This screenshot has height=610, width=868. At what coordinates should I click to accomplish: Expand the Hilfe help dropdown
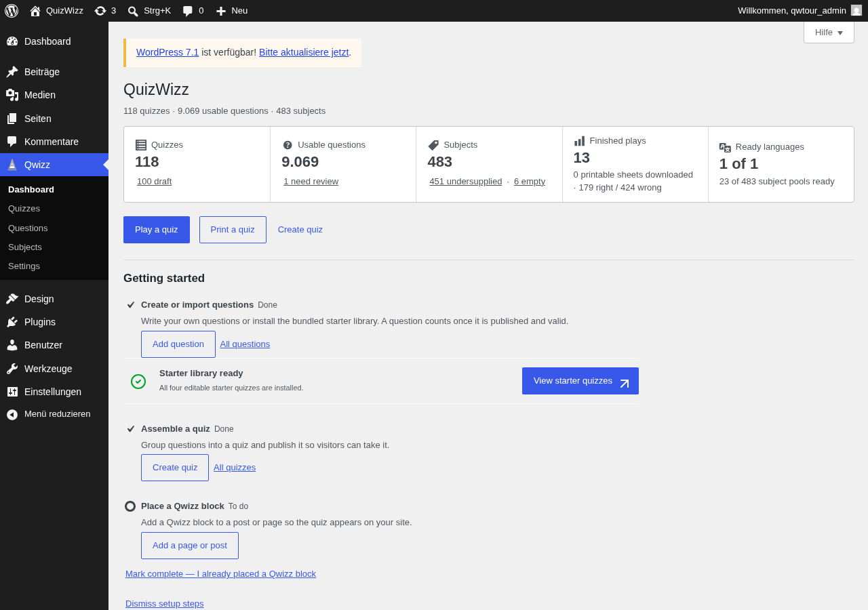point(829,32)
